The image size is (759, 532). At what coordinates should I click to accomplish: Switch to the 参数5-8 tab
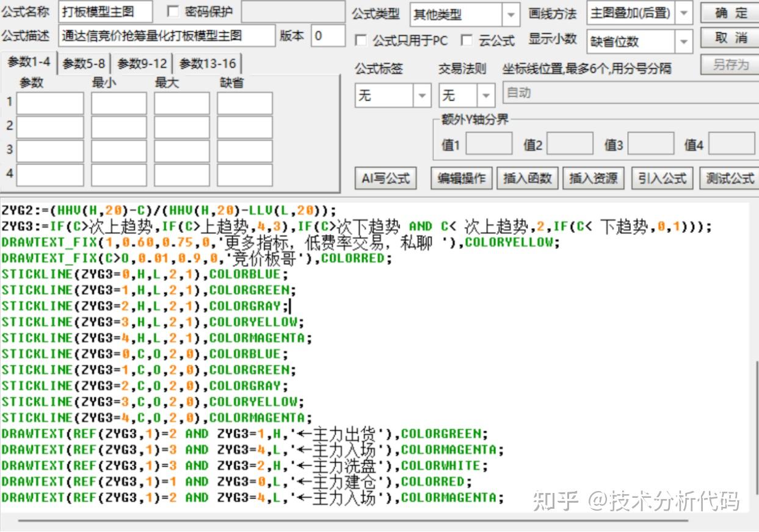84,63
